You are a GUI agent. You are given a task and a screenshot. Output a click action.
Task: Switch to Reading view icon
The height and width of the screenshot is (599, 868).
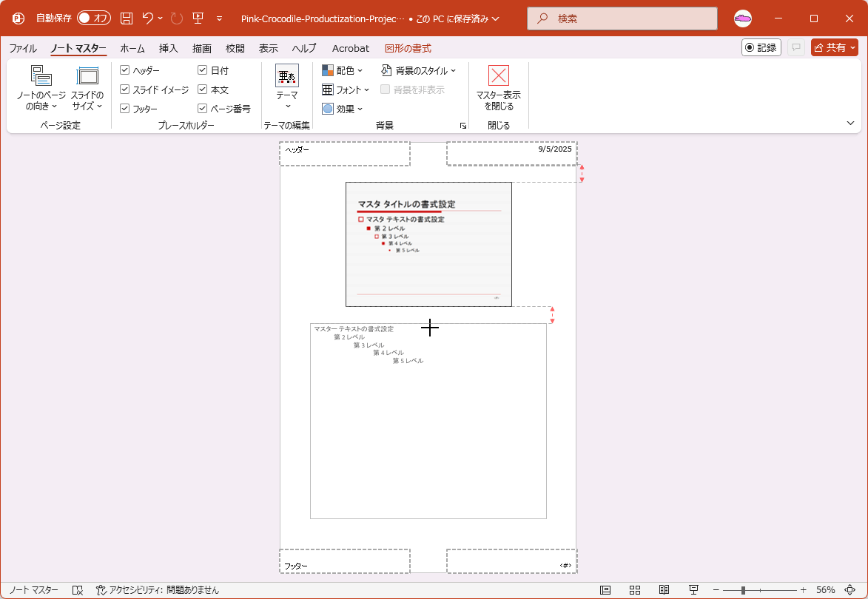tap(665, 590)
